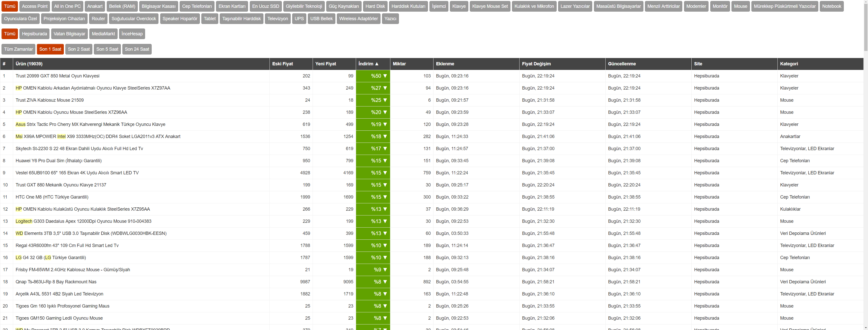
Task: Sort by Ürün (19039) column header
Action: point(141,64)
